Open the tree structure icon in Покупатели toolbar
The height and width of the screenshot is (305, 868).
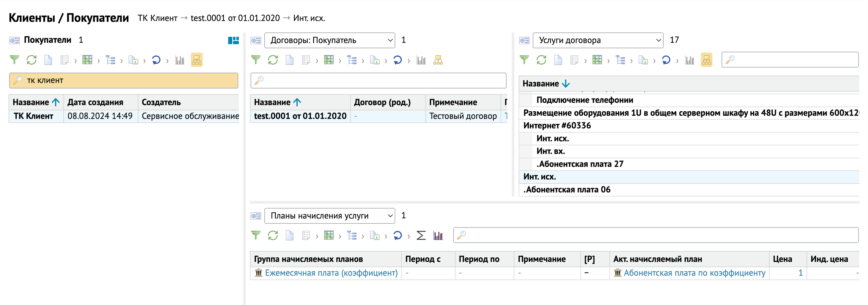pyautogui.click(x=110, y=60)
